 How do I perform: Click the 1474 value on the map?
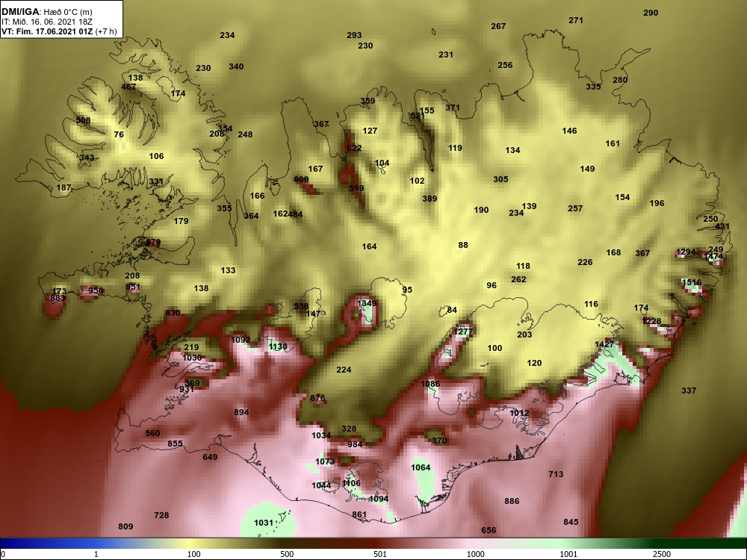pyautogui.click(x=713, y=257)
